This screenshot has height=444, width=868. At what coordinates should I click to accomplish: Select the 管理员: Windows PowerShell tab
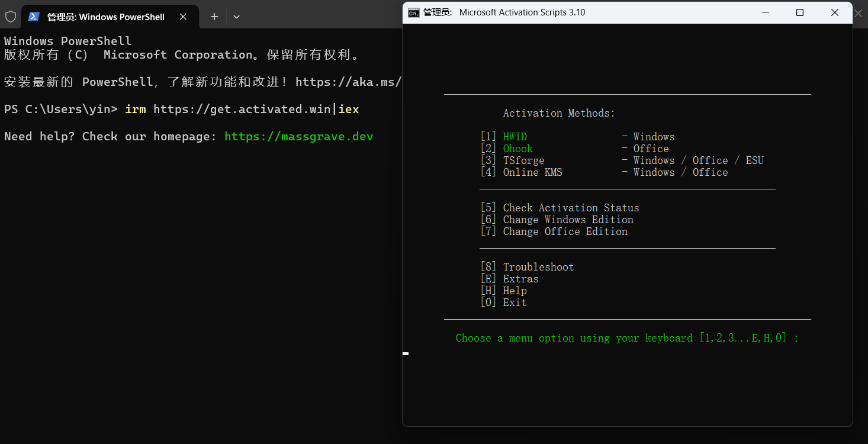coord(110,17)
